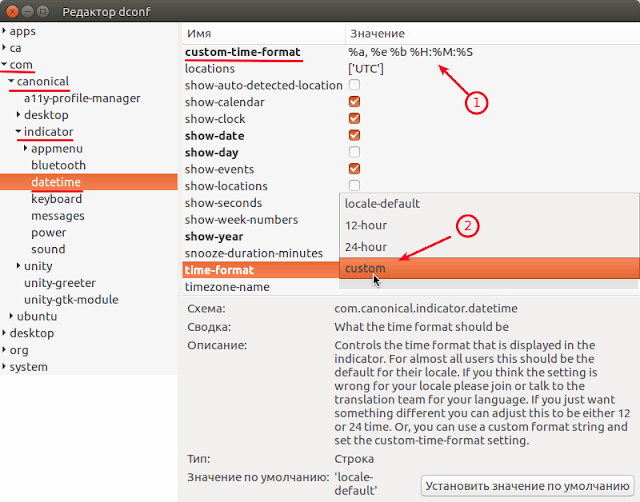Image resolution: width=640 pixels, height=502 pixels.
Task: Minimize the dconf editor window
Action: tap(27, 11)
